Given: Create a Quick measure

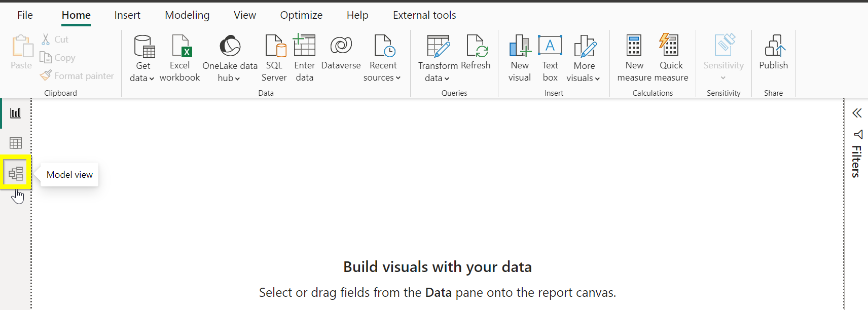Looking at the screenshot, I should [x=671, y=58].
